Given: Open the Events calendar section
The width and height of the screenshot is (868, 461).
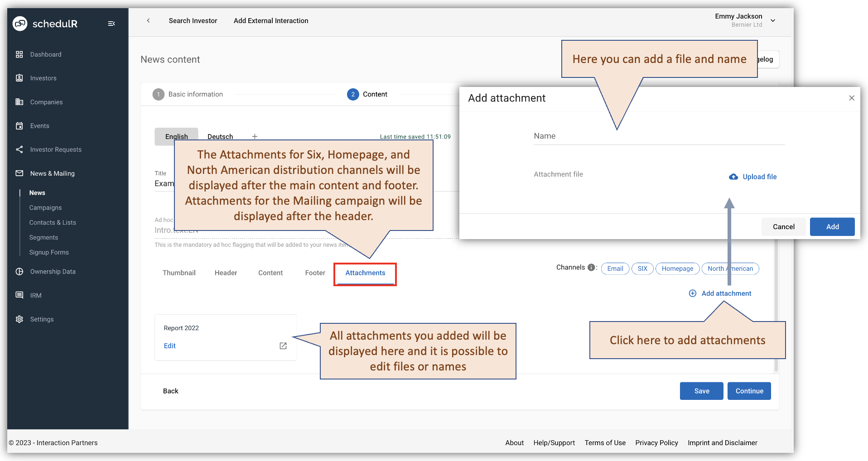Looking at the screenshot, I should 39,125.
